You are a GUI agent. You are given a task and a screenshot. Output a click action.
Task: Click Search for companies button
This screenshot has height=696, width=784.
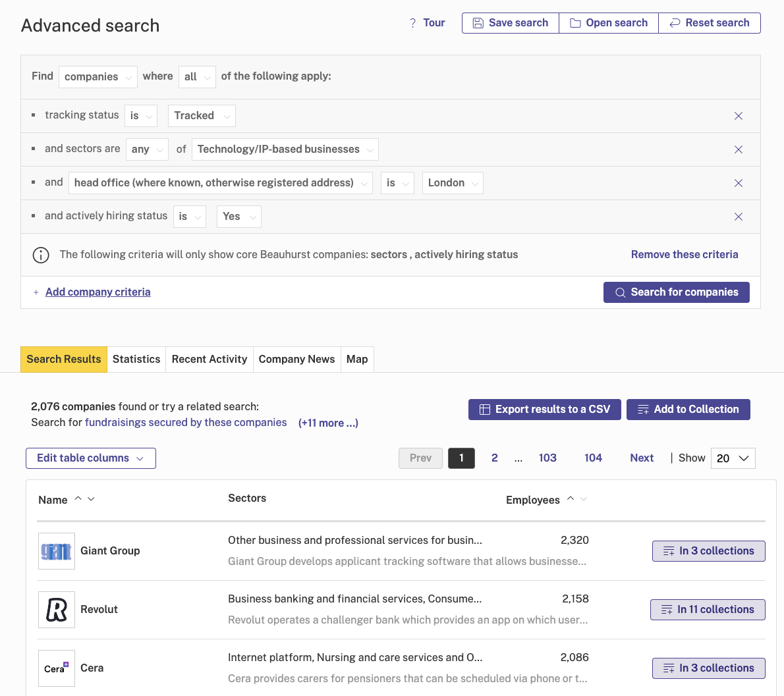pos(676,292)
